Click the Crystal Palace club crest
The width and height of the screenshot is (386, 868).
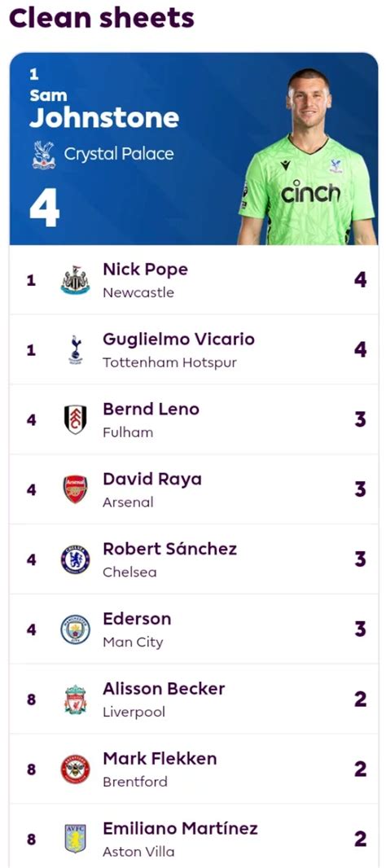click(44, 155)
